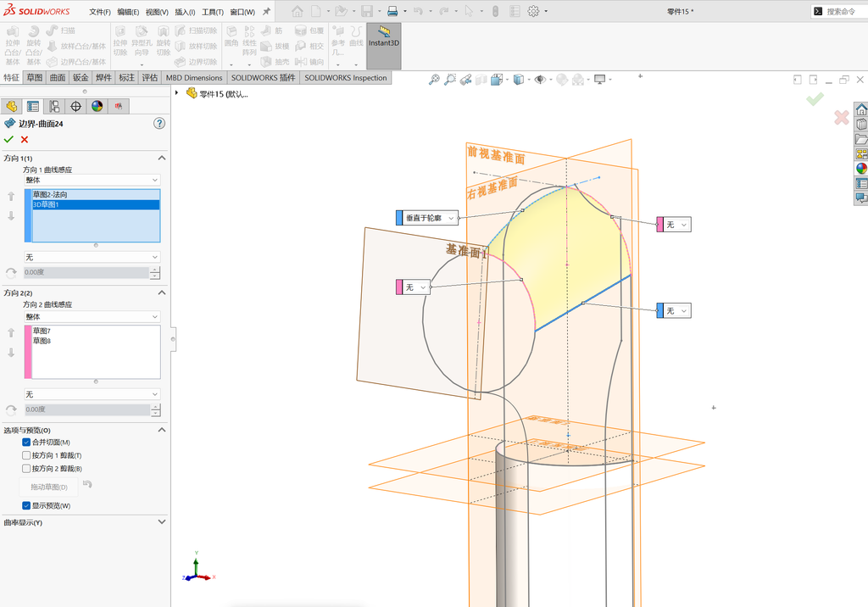This screenshot has width=868, height=607.
Task: Select 3D草图1 in Direction 1 list
Action: [x=96, y=204]
